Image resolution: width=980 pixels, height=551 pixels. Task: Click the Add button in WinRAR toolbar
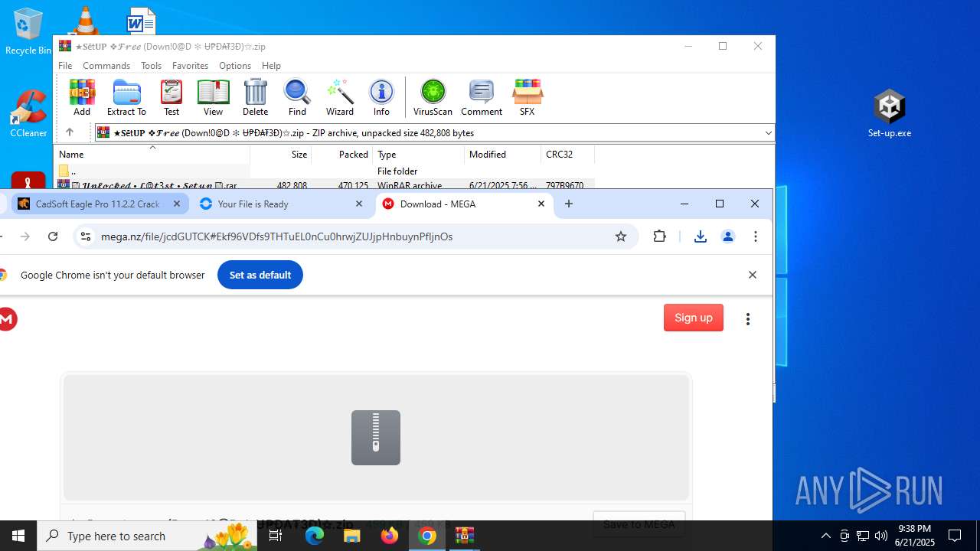[x=82, y=97]
